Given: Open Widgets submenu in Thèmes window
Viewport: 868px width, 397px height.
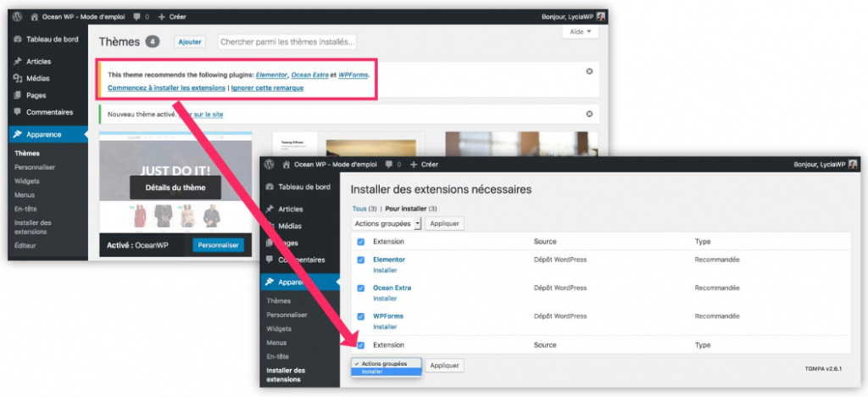Looking at the screenshot, I should click(26, 181).
